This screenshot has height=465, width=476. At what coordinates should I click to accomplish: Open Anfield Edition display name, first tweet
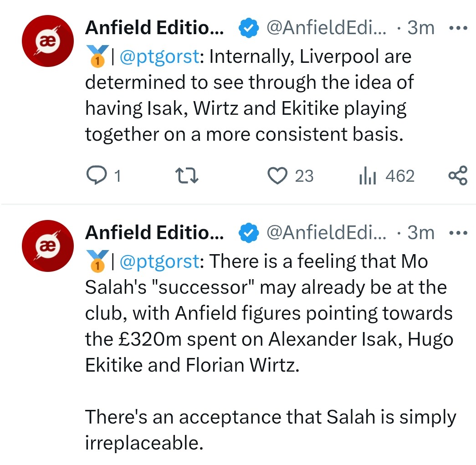click(154, 28)
